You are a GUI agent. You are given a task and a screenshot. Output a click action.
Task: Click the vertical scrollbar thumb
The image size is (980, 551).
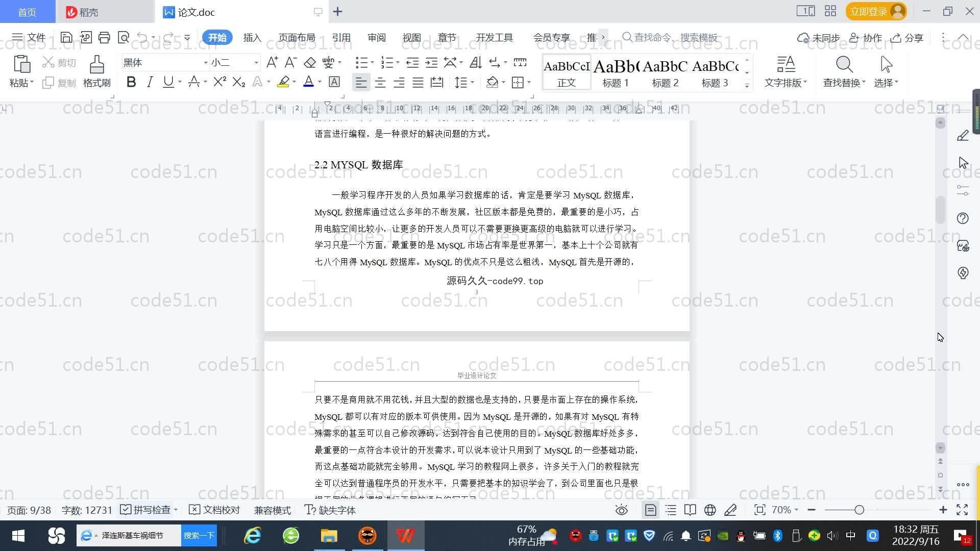[x=940, y=209]
